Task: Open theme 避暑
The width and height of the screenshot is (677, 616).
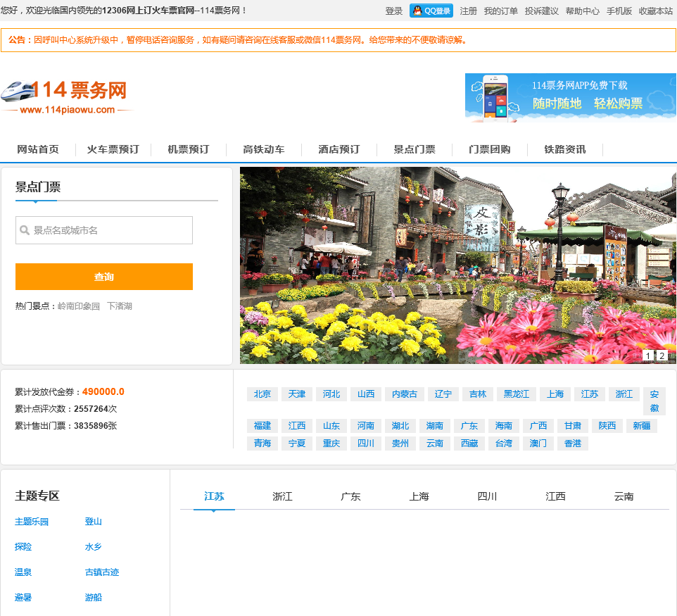Action: point(23,598)
